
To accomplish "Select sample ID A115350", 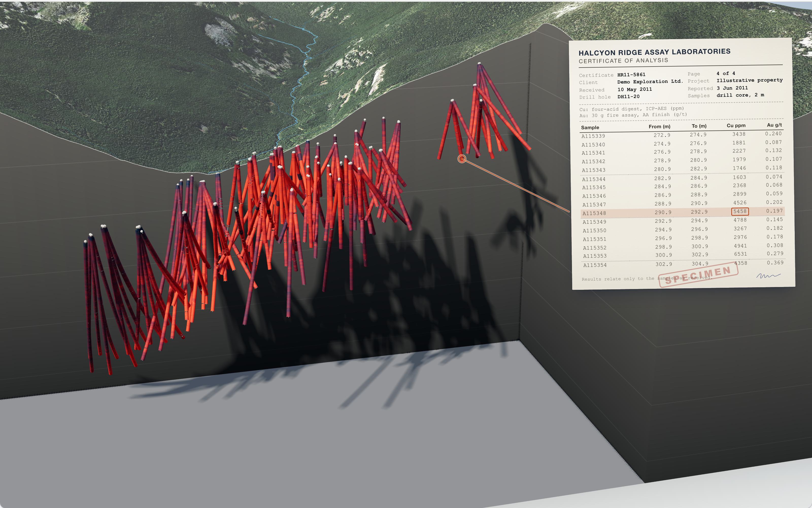I will click(594, 231).
